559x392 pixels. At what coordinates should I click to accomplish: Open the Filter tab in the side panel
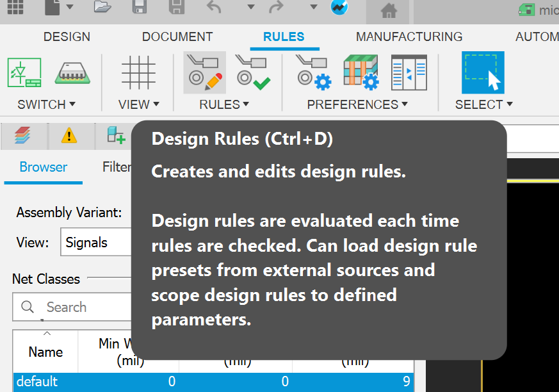coord(118,167)
